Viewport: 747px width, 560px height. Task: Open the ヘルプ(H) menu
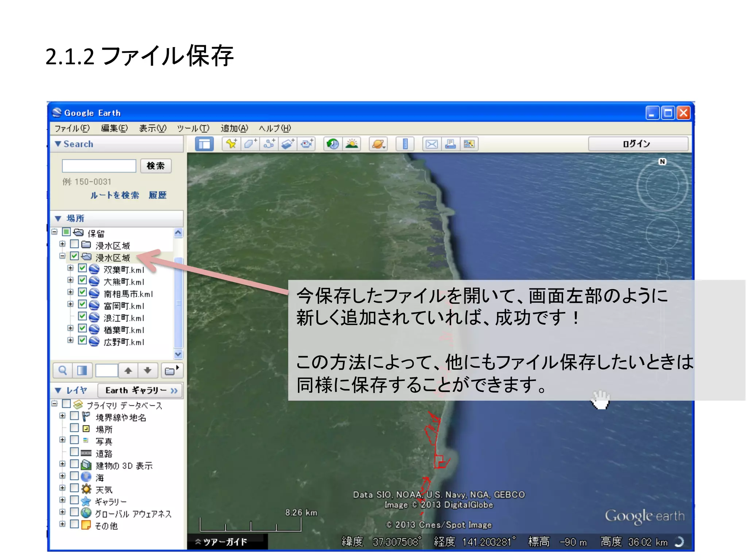click(x=275, y=128)
